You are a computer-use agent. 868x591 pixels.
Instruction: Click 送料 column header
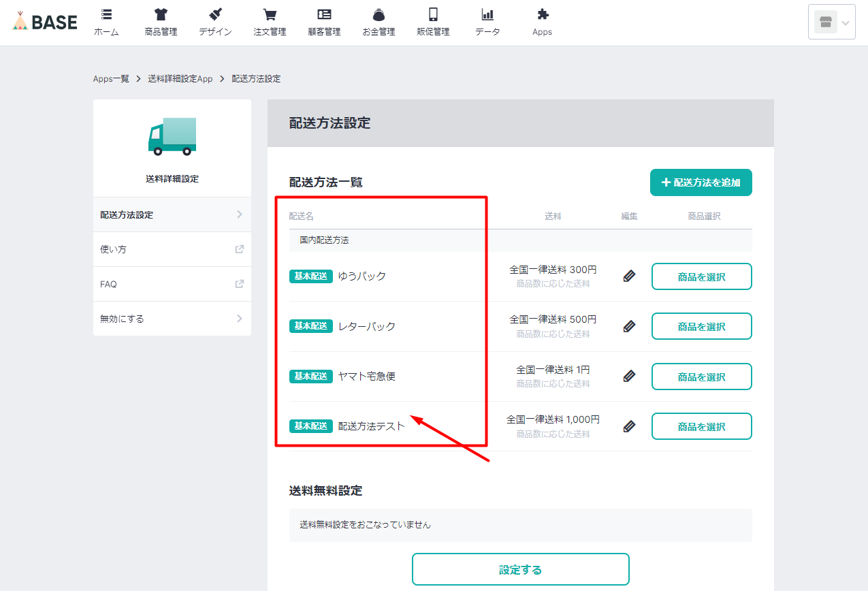(x=553, y=217)
